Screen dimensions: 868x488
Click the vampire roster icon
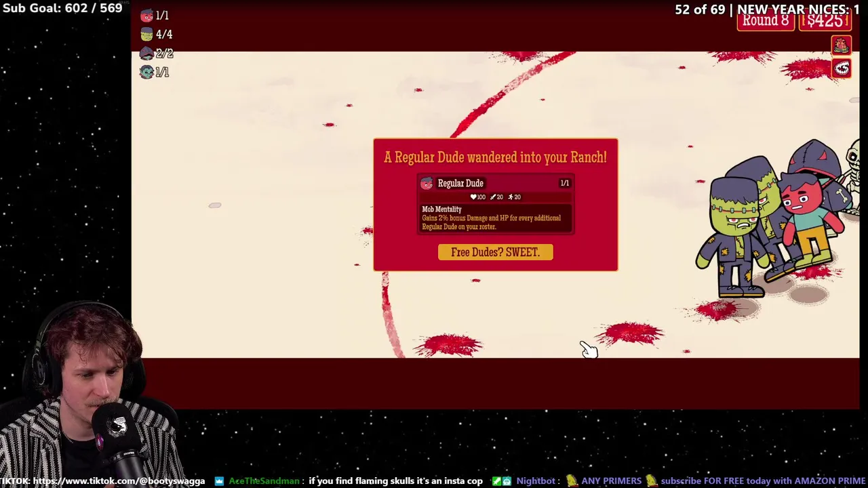146,72
